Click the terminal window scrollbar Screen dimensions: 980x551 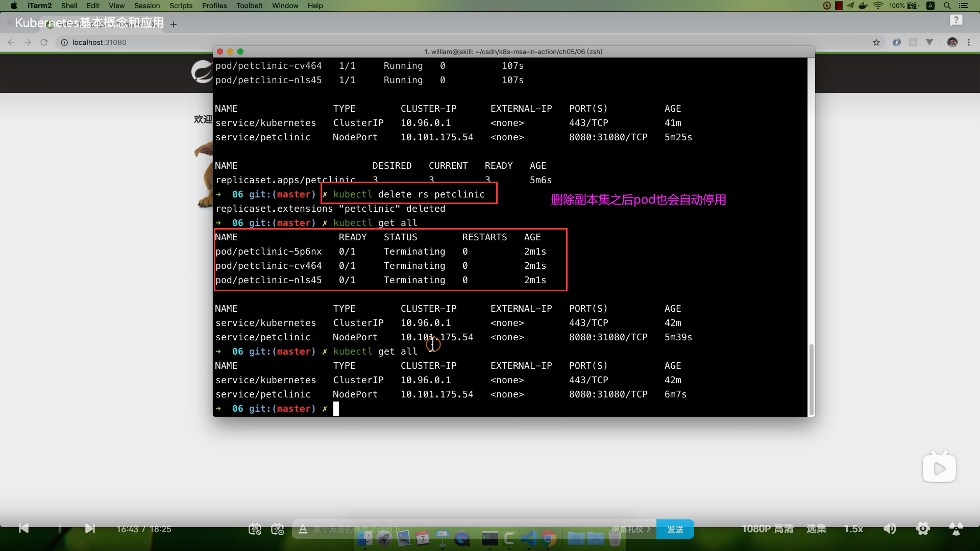(x=811, y=380)
